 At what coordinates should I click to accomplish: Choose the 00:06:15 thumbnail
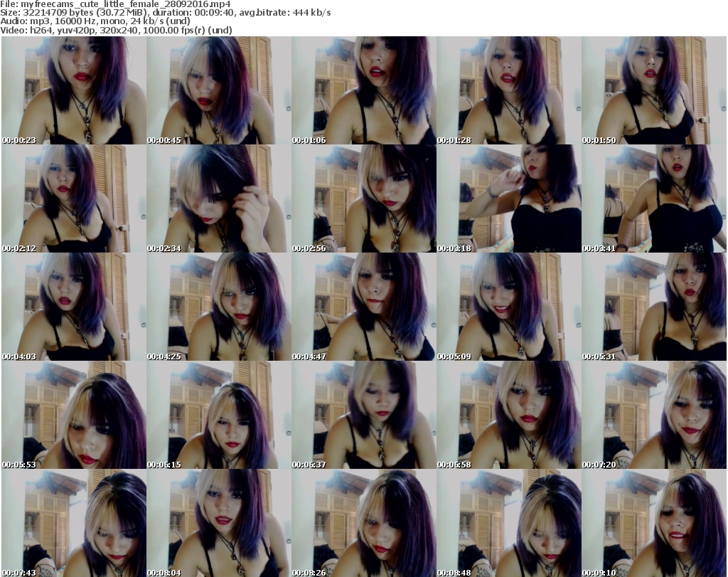[x=219, y=415]
